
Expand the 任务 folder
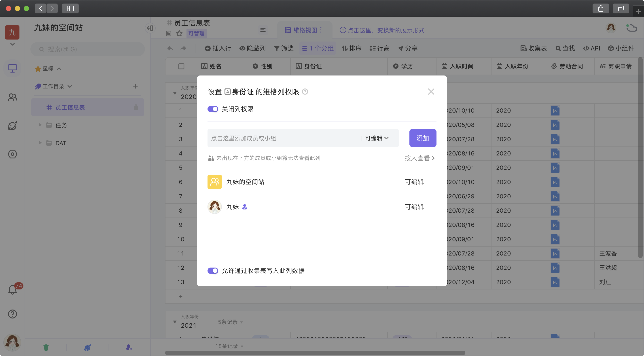40,125
